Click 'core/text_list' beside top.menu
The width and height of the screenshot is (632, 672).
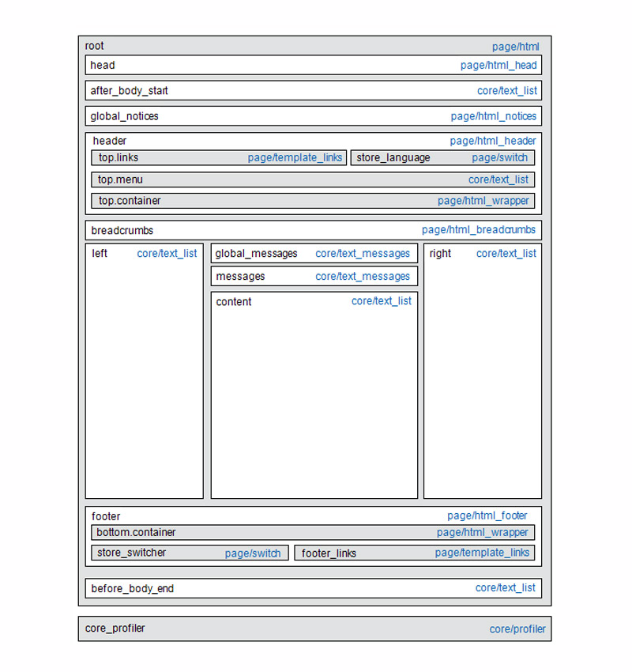tap(498, 179)
